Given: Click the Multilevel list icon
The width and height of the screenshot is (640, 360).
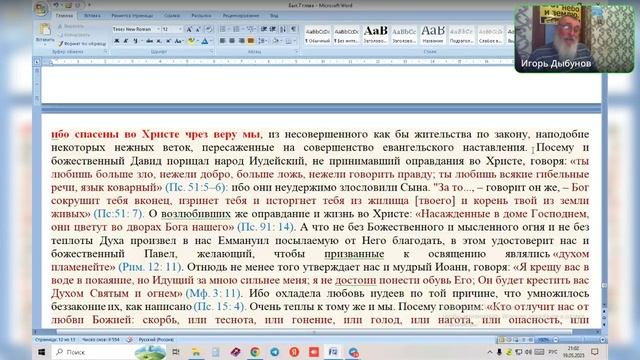Looking at the screenshot, I should (251, 29).
